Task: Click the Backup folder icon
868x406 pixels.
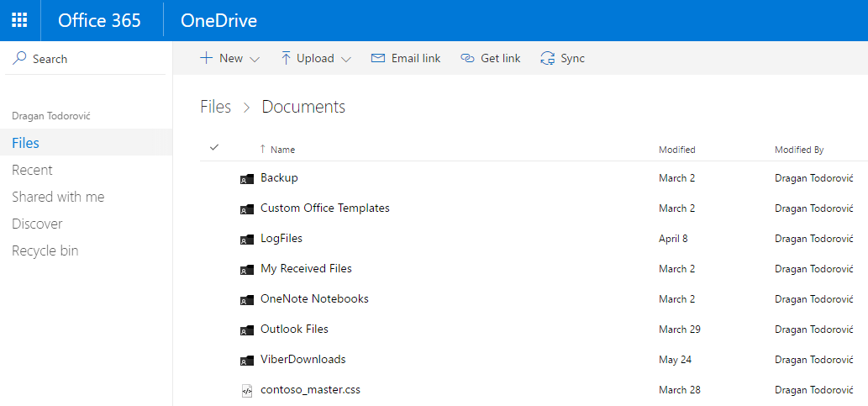Action: coord(247,179)
